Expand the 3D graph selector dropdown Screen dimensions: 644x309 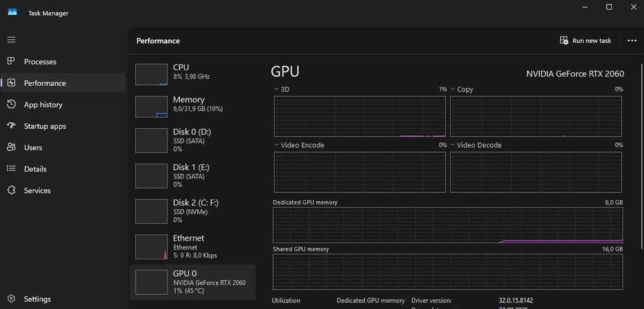(x=277, y=89)
